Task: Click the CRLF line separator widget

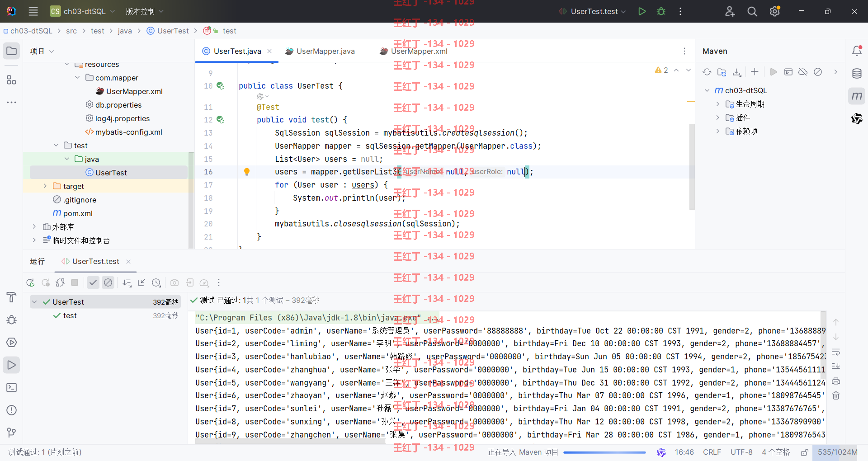Action: pos(712,452)
